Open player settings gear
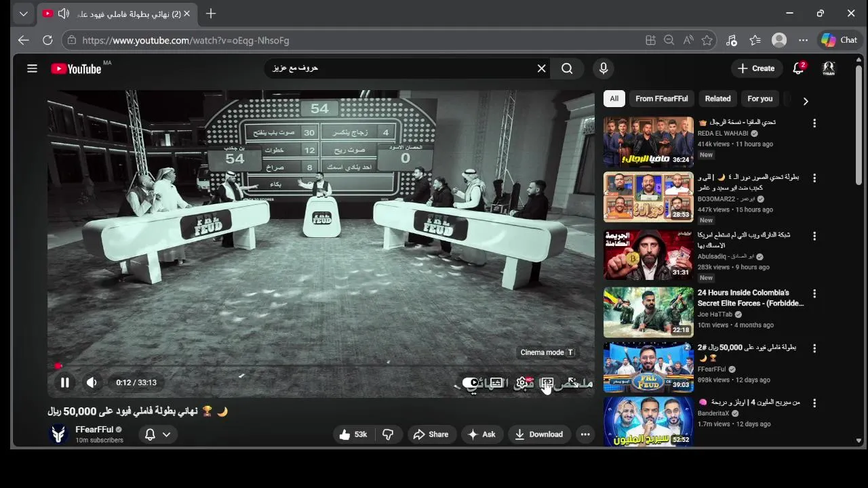Image resolution: width=868 pixels, height=488 pixels. tap(522, 383)
